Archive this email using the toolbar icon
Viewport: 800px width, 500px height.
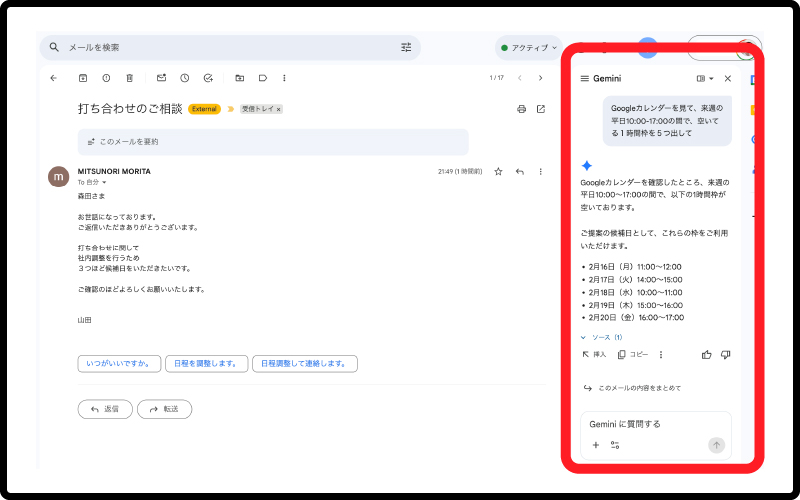[83, 78]
